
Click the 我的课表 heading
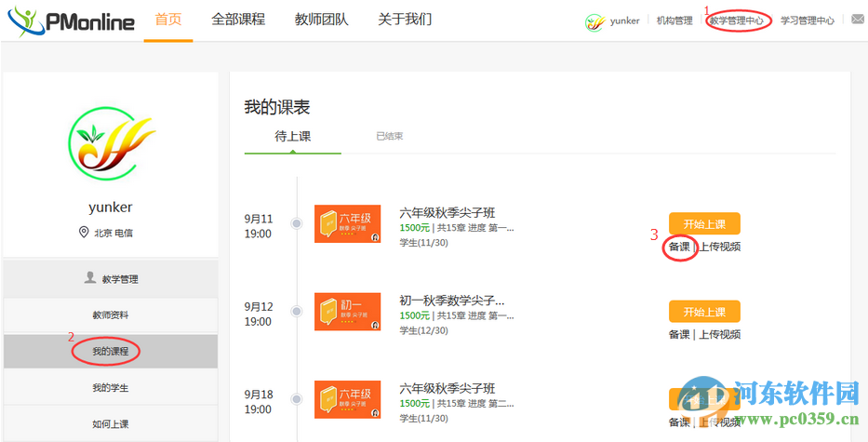coord(277,107)
